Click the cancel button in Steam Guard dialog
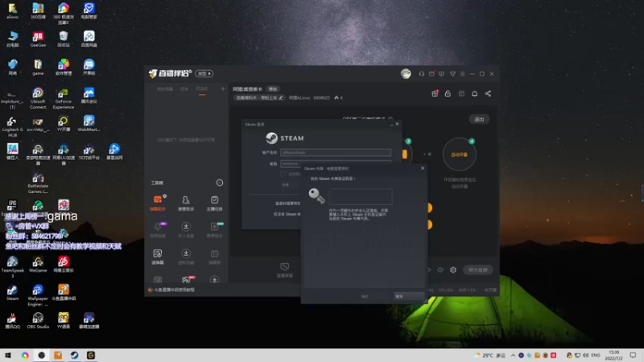 pyautogui.click(x=408, y=296)
